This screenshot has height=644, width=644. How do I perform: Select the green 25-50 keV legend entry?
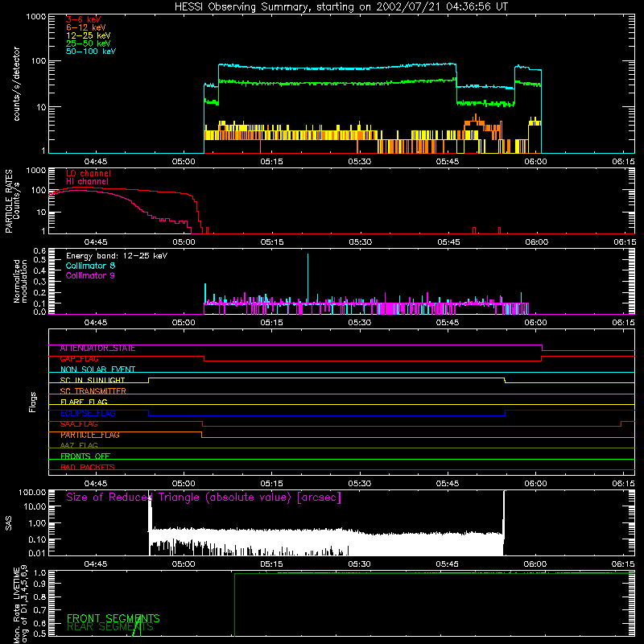point(89,43)
